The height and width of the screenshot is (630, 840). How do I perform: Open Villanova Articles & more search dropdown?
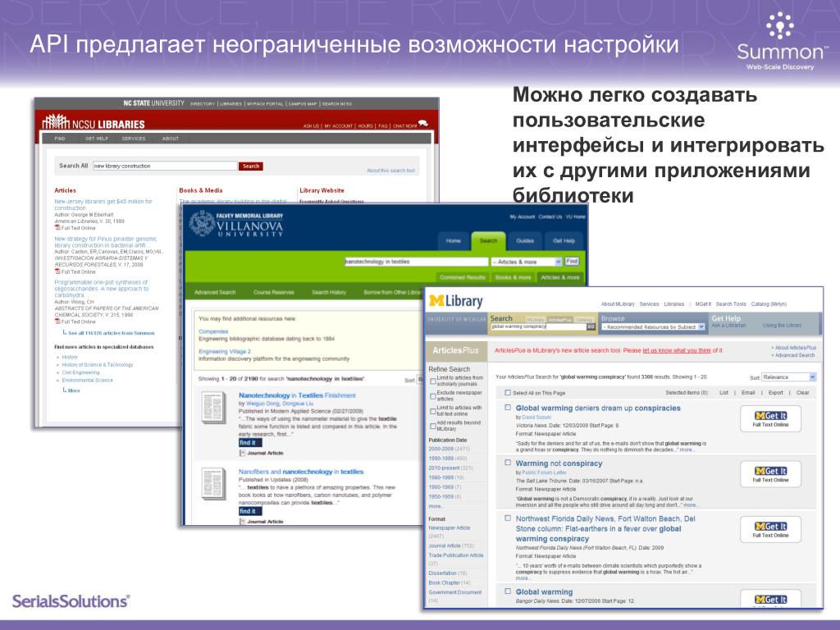(x=527, y=262)
